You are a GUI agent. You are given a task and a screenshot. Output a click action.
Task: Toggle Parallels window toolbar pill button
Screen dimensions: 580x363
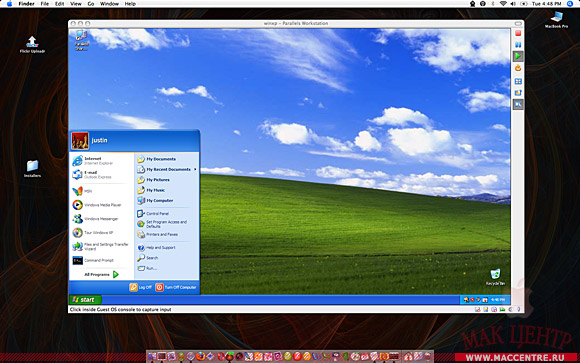[518, 23]
